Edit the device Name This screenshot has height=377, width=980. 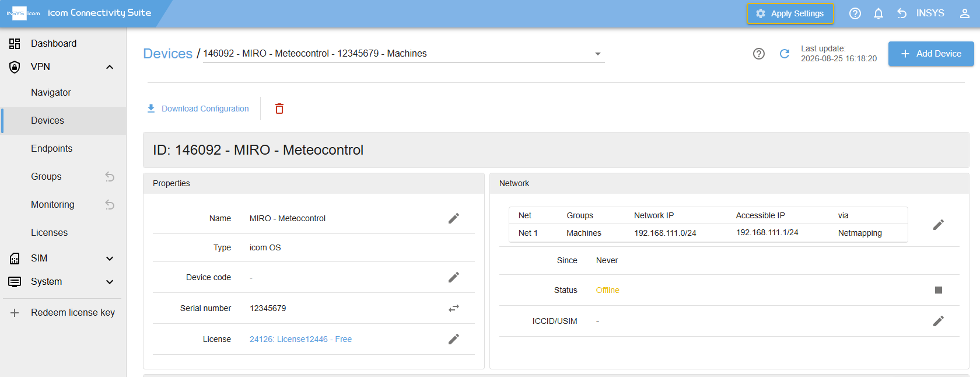click(454, 218)
